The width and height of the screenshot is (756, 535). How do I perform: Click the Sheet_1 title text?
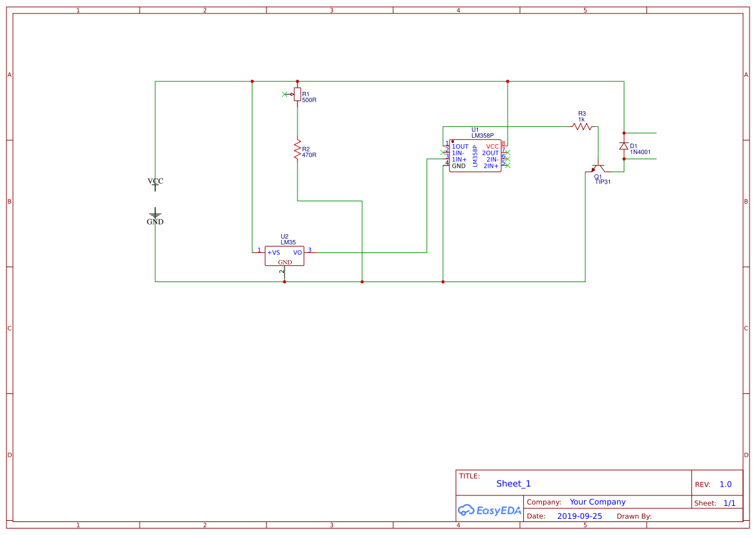point(513,483)
